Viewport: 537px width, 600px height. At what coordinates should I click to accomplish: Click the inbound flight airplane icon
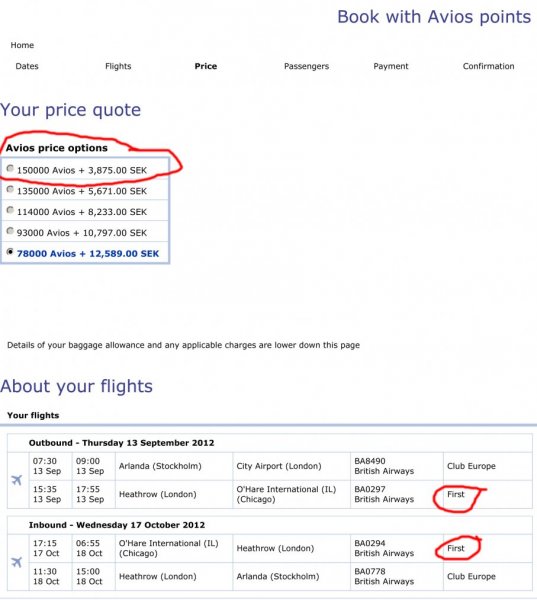click(16, 562)
